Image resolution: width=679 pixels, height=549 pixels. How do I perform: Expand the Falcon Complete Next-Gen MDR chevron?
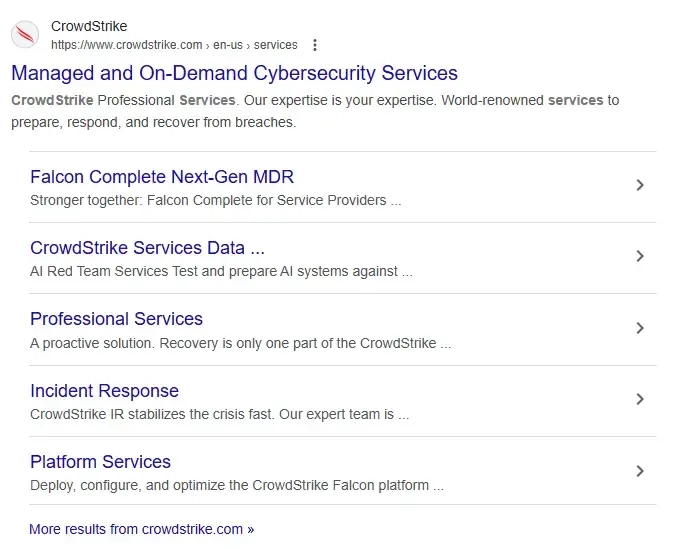coord(640,185)
